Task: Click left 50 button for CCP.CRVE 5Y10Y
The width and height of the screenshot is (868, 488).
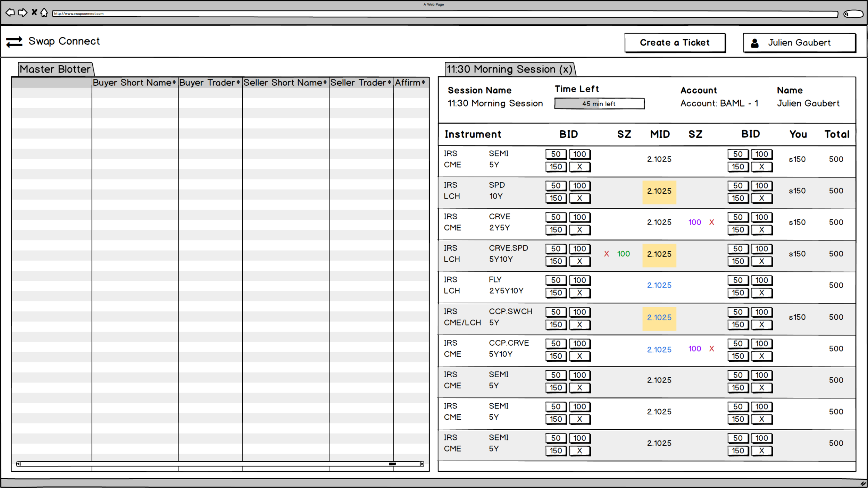Action: tap(556, 344)
